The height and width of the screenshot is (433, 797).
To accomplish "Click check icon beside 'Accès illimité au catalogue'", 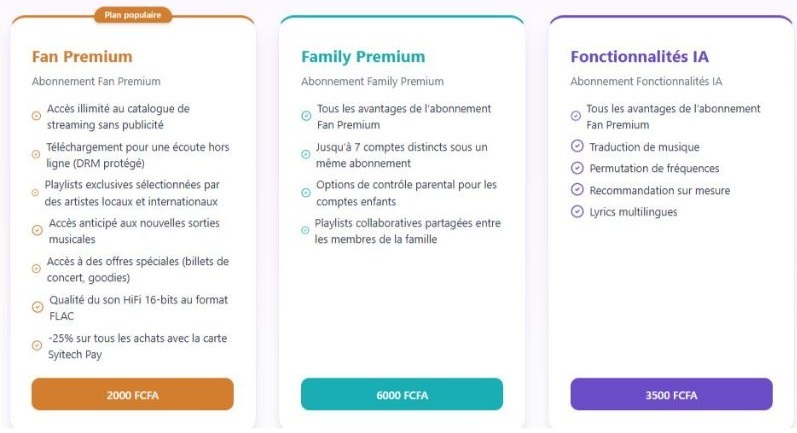I will coord(37,116).
